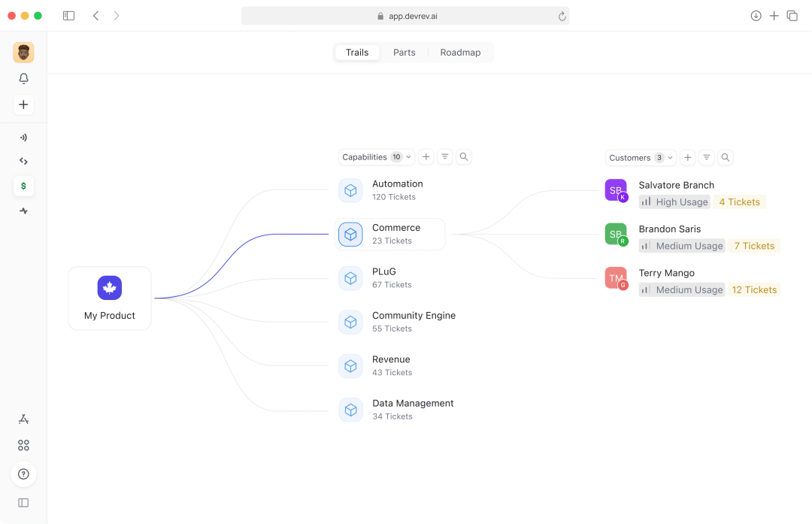Open Salvatore Branch's 4 Tickets link

click(739, 201)
